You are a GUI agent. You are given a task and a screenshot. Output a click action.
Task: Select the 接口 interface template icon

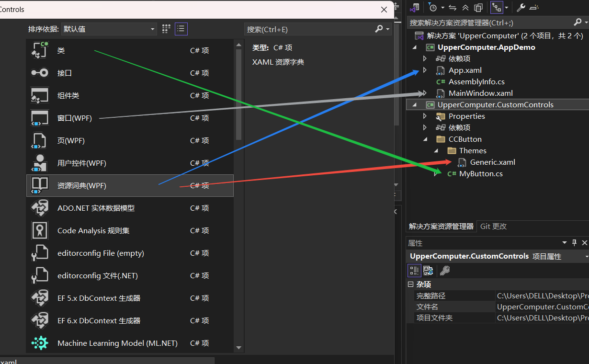click(x=39, y=73)
